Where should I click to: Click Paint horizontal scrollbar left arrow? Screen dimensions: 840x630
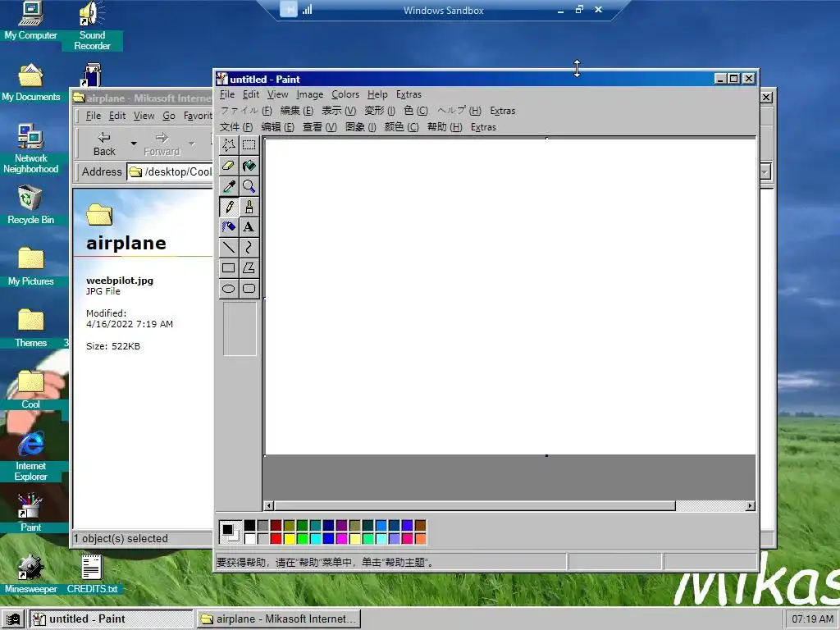point(269,505)
